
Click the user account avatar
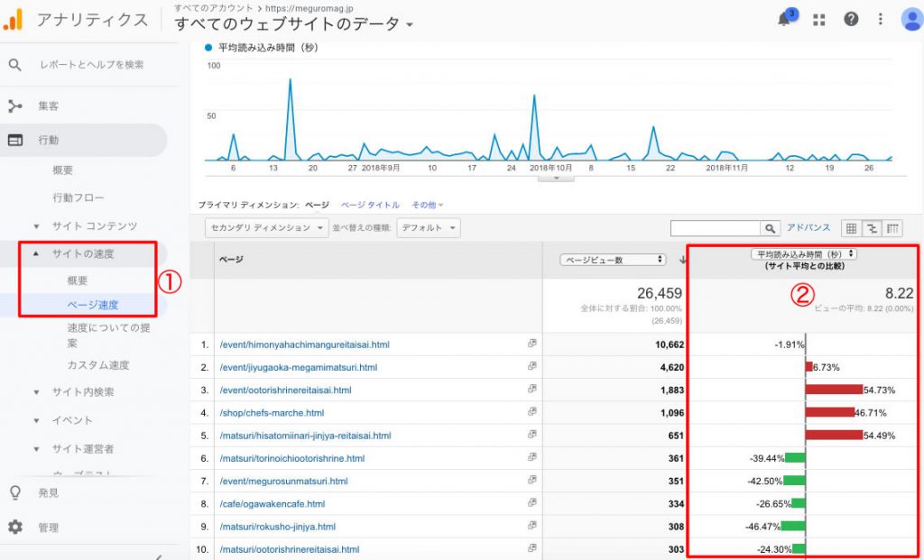pyautogui.click(x=910, y=20)
